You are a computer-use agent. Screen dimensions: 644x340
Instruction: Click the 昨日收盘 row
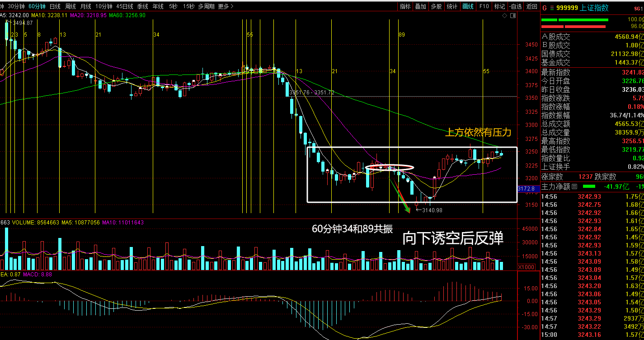coord(592,89)
